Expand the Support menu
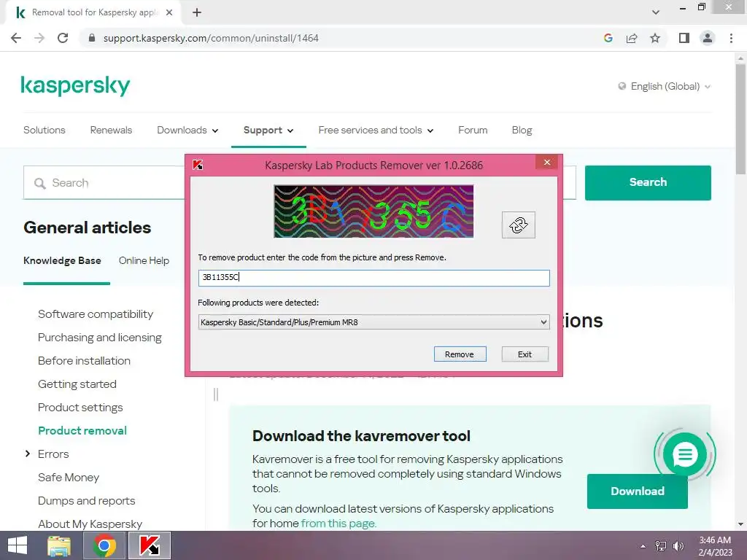 click(268, 131)
